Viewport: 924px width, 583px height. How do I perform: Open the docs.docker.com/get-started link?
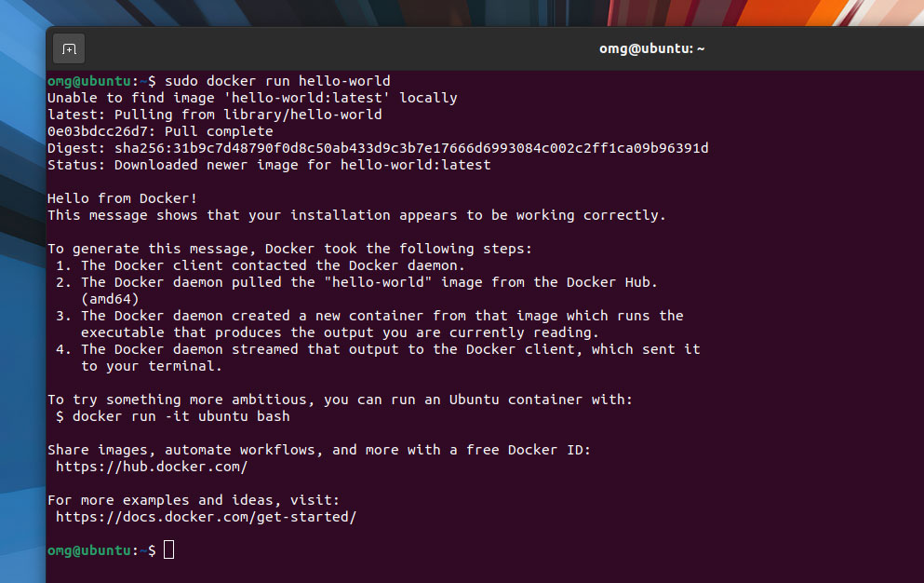(207, 517)
